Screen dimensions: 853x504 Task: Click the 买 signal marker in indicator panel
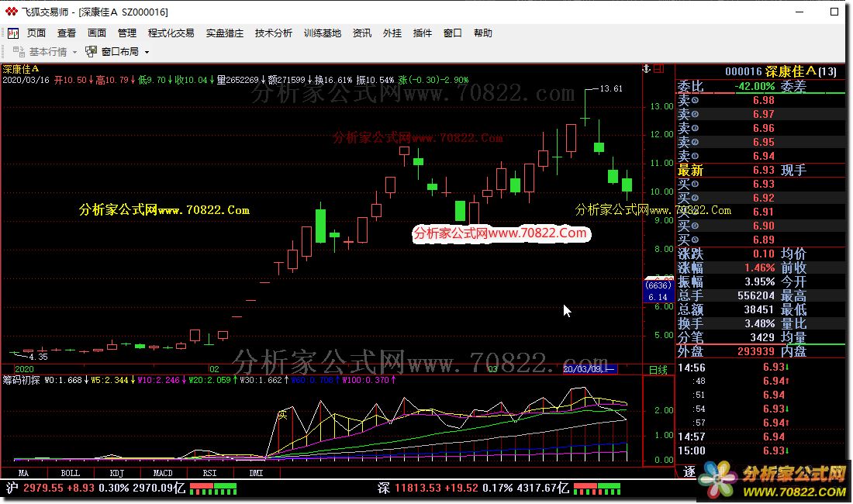281,416
